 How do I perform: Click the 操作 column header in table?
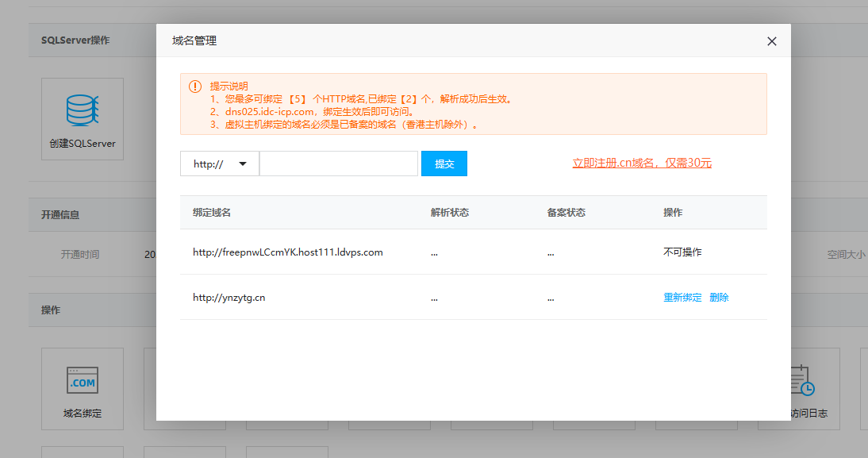[x=673, y=213]
